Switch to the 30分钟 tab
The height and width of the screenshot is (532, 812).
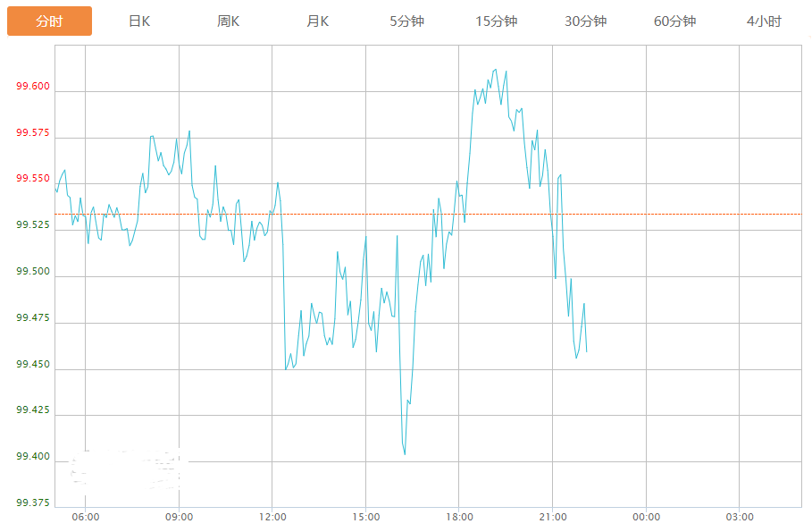click(586, 21)
